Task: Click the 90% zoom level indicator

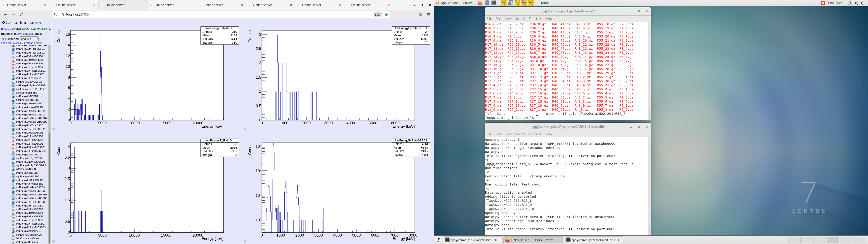Action: click(x=377, y=14)
